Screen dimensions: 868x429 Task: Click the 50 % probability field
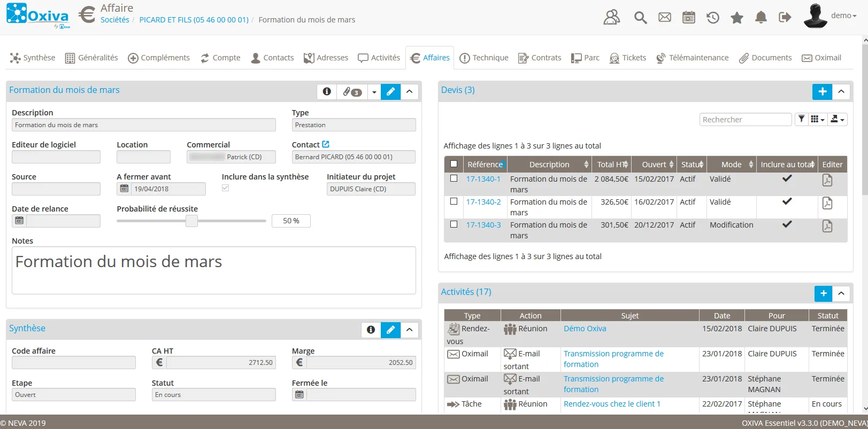pyautogui.click(x=291, y=221)
